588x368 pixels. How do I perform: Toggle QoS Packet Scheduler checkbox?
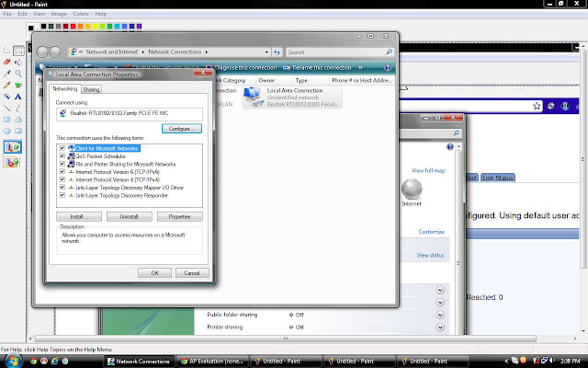click(x=62, y=155)
